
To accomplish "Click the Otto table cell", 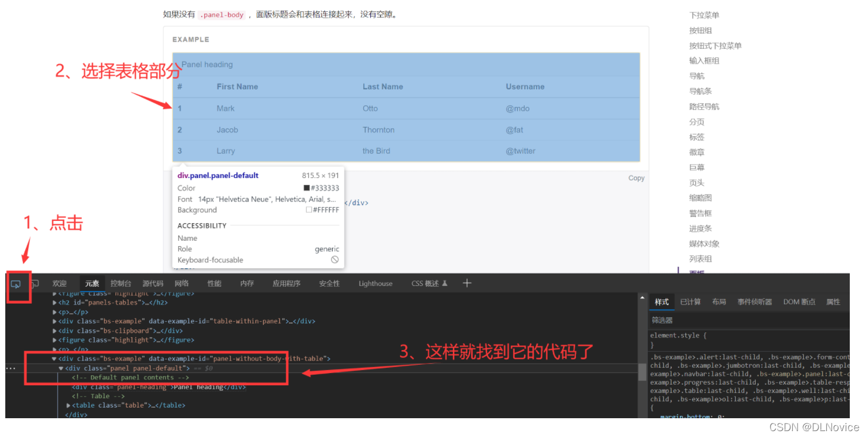I will point(370,108).
